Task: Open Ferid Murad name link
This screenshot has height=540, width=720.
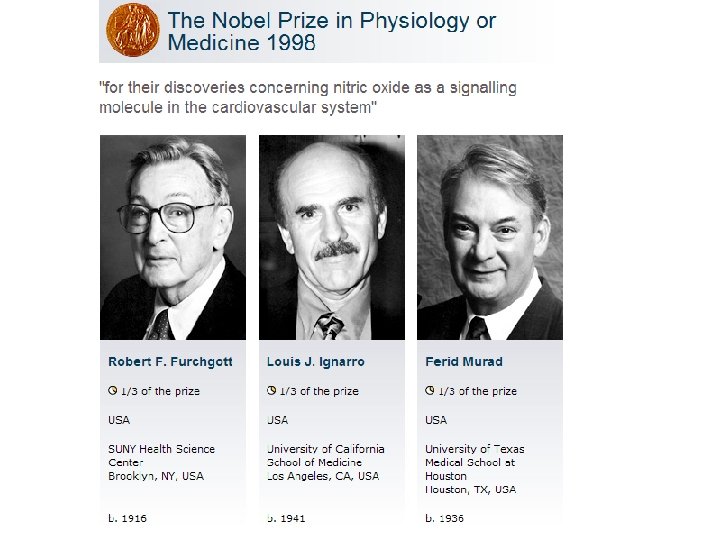Action: pos(464,362)
